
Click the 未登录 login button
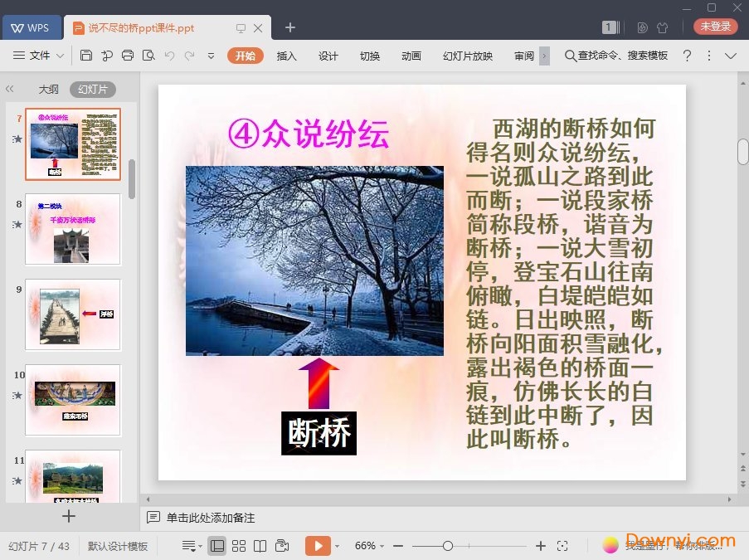715,27
